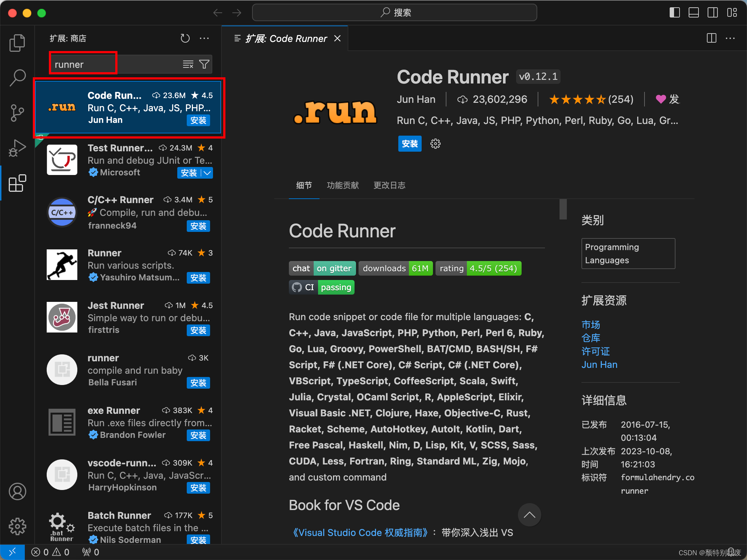The height and width of the screenshot is (560, 747).
Task: Install the Jest Runner extension
Action: pyautogui.click(x=198, y=330)
